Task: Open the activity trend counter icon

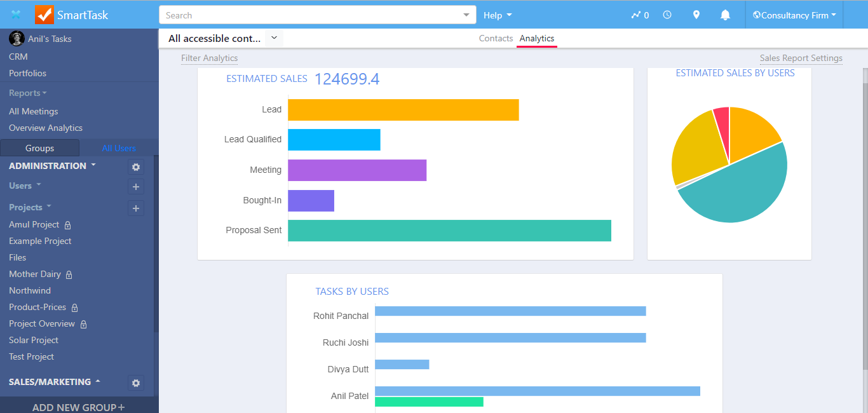Action: [640, 15]
